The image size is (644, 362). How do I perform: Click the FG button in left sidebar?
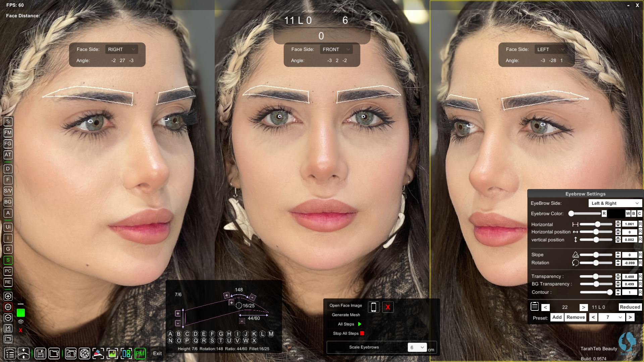pyautogui.click(x=8, y=144)
